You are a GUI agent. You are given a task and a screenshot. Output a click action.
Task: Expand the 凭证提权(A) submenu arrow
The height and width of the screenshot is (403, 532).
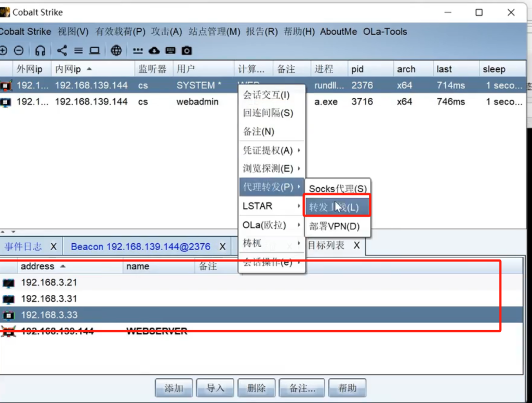[x=299, y=150]
